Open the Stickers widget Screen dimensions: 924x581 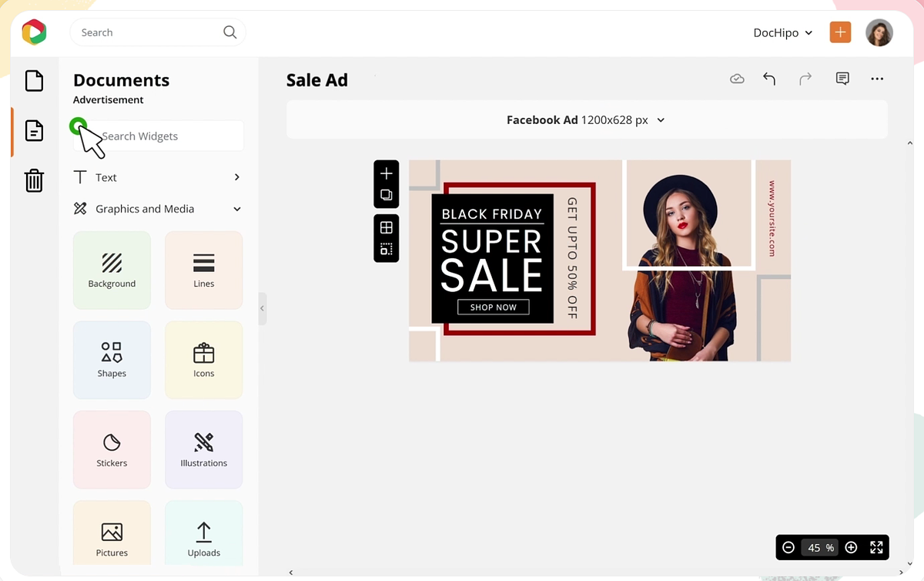point(112,450)
